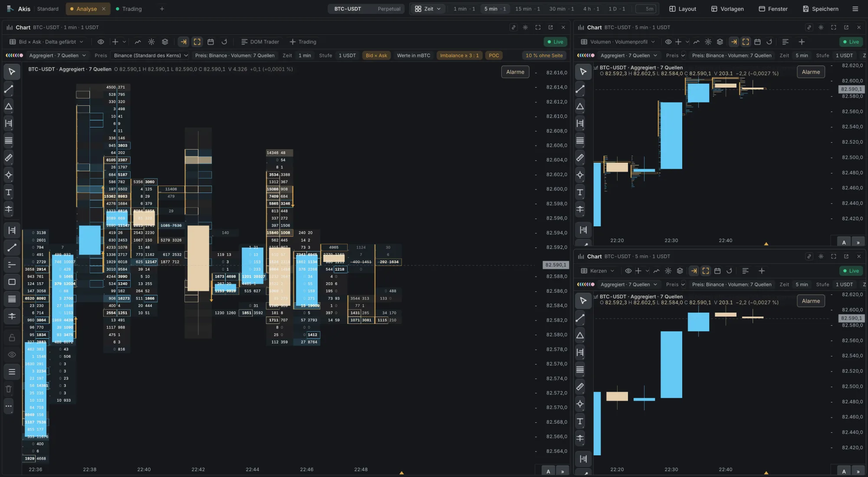Select the 1 D timeframe in the top bar
Screen dimensions: 868x477
click(x=617, y=9)
